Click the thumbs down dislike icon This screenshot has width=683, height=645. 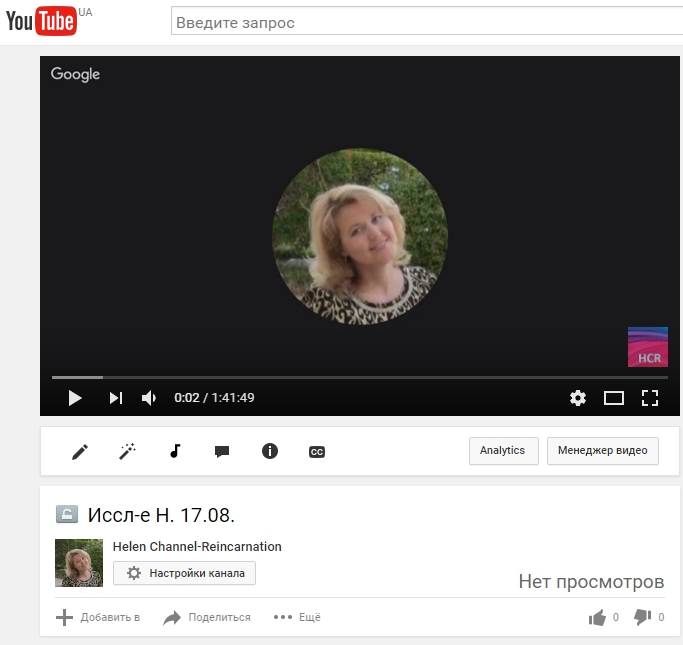tap(643, 618)
